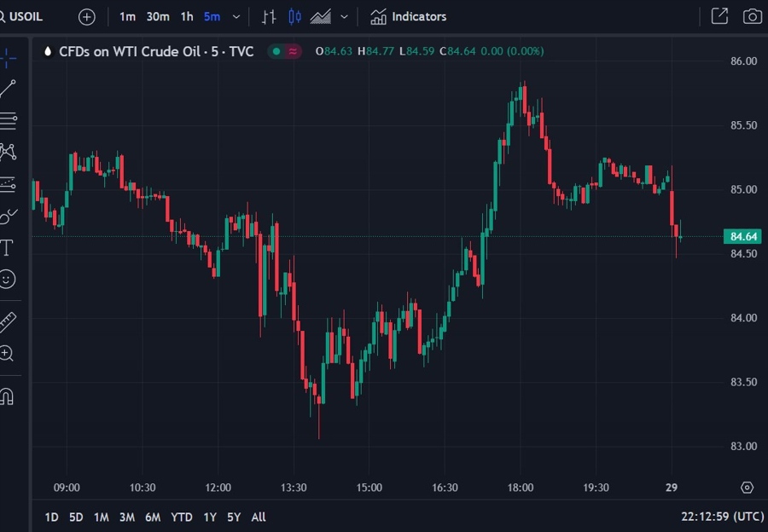Select the Fibonacci retracement tool
Viewport: 768px width, 532px height.
8,120
